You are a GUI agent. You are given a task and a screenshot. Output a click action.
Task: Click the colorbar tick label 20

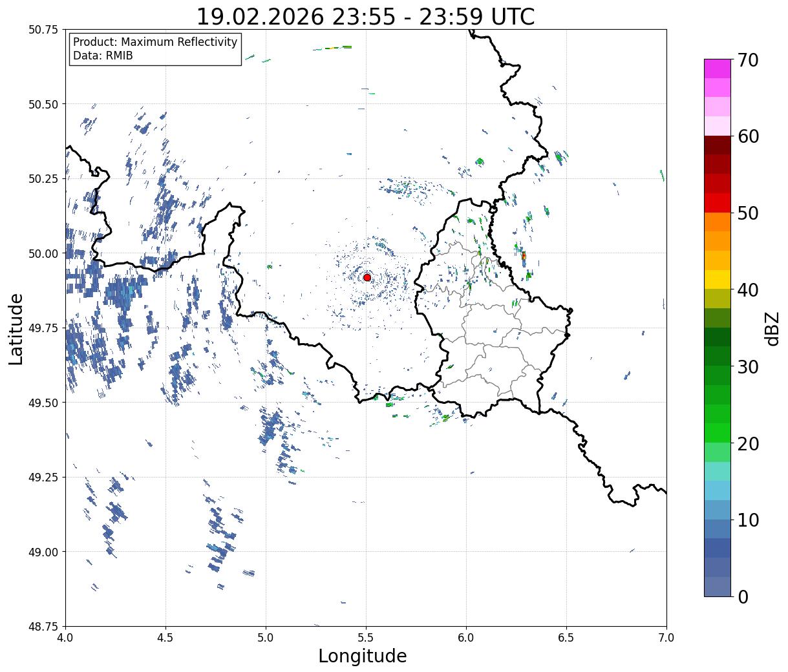click(749, 443)
